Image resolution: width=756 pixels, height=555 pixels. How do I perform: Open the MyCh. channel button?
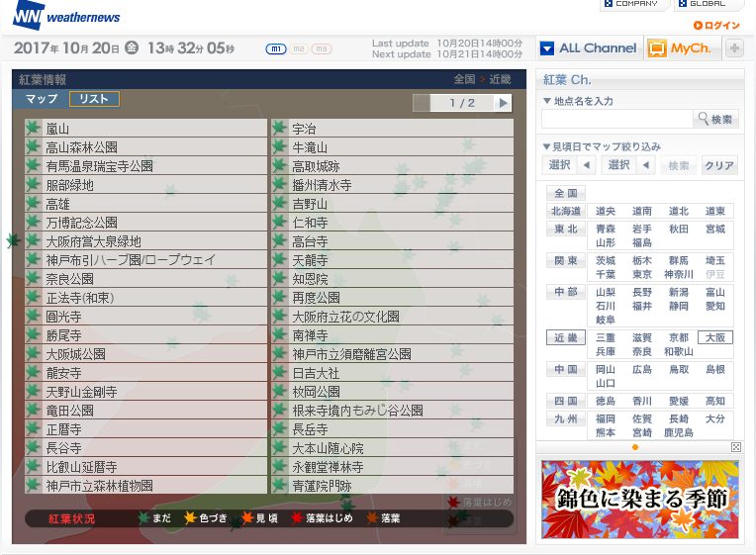[x=682, y=48]
